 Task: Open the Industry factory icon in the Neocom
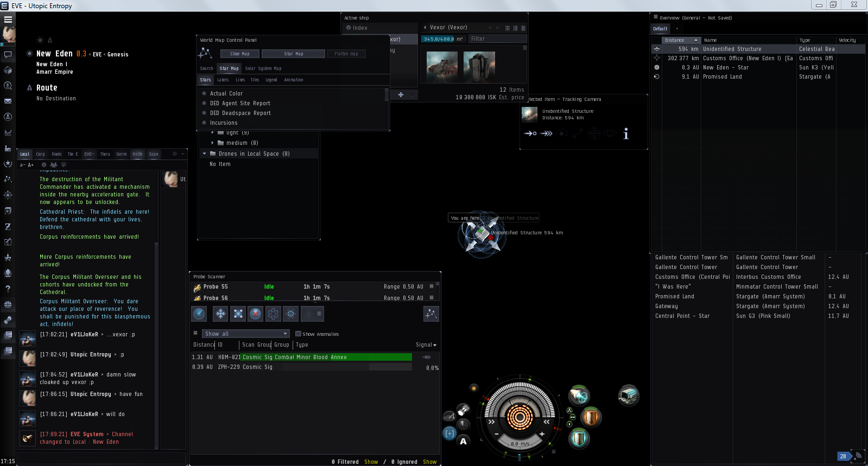click(x=8, y=148)
